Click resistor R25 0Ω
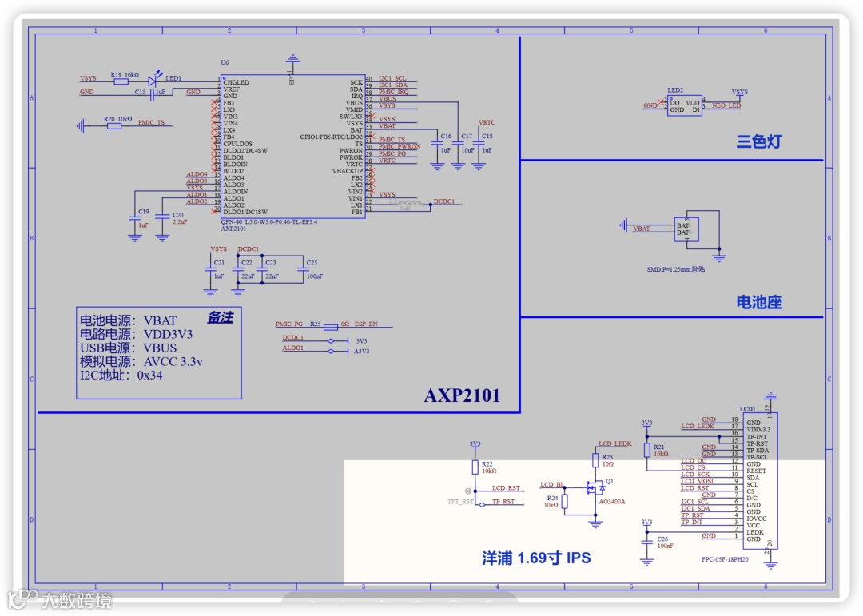The width and height of the screenshot is (863, 616). 330,327
